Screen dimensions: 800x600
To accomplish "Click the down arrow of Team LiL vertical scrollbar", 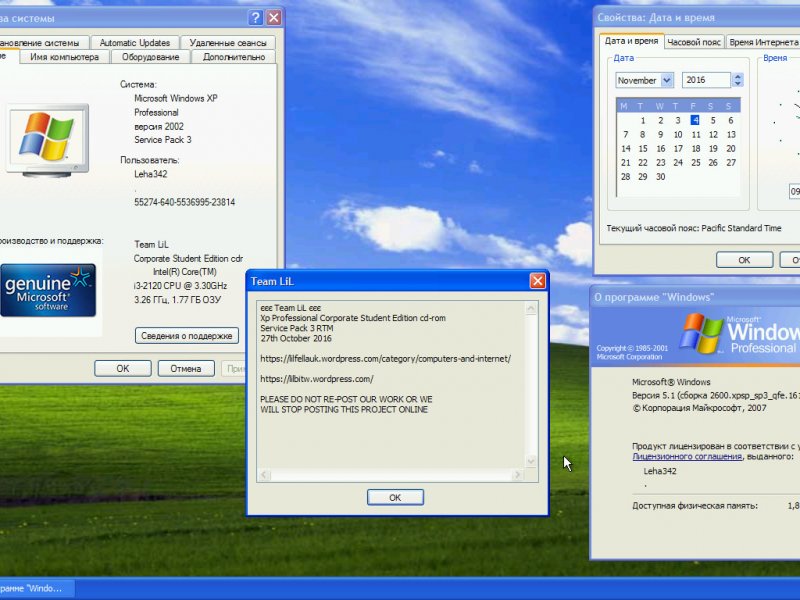I will pos(531,461).
